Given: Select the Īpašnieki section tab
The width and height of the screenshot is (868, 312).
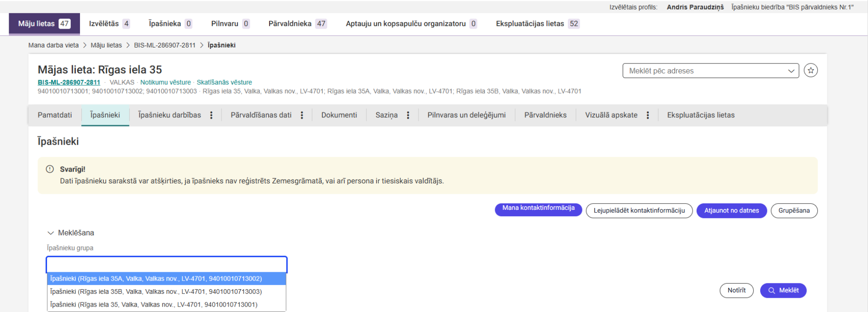Looking at the screenshot, I should [x=105, y=115].
